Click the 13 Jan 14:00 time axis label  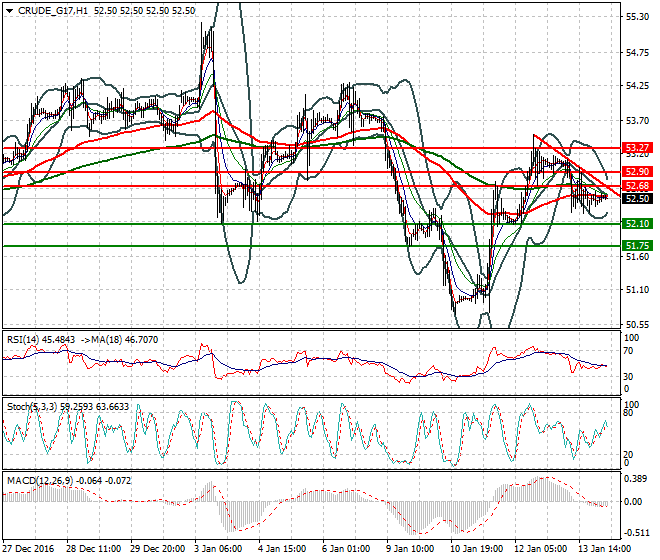[604, 549]
